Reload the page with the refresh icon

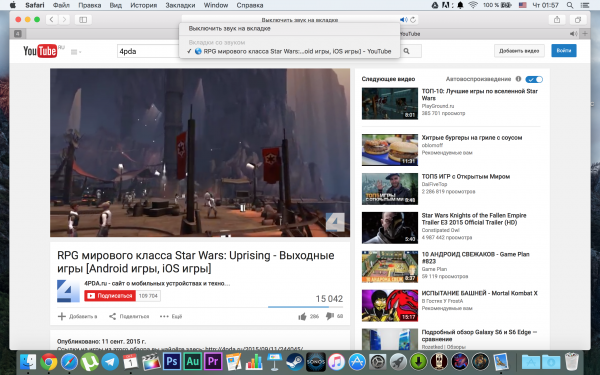413,20
